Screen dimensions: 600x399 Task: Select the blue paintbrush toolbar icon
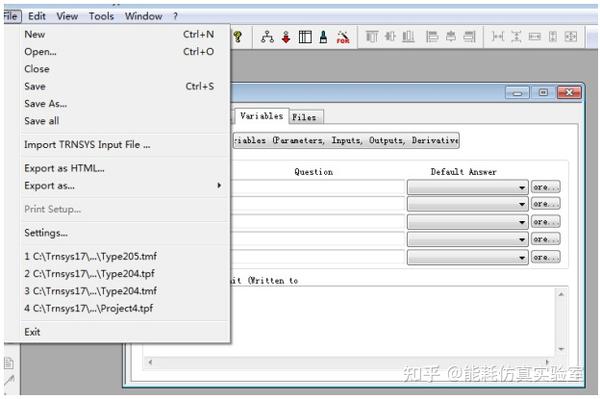coord(323,37)
